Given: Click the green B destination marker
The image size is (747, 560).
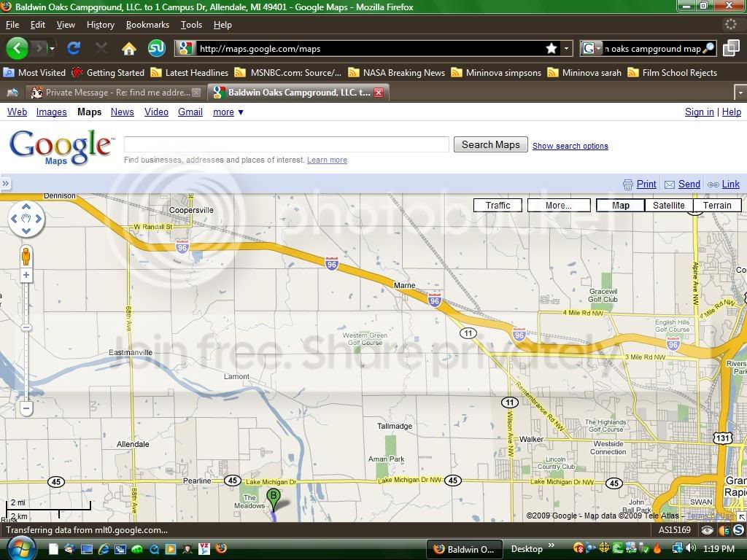Looking at the screenshot, I should pos(274,499).
